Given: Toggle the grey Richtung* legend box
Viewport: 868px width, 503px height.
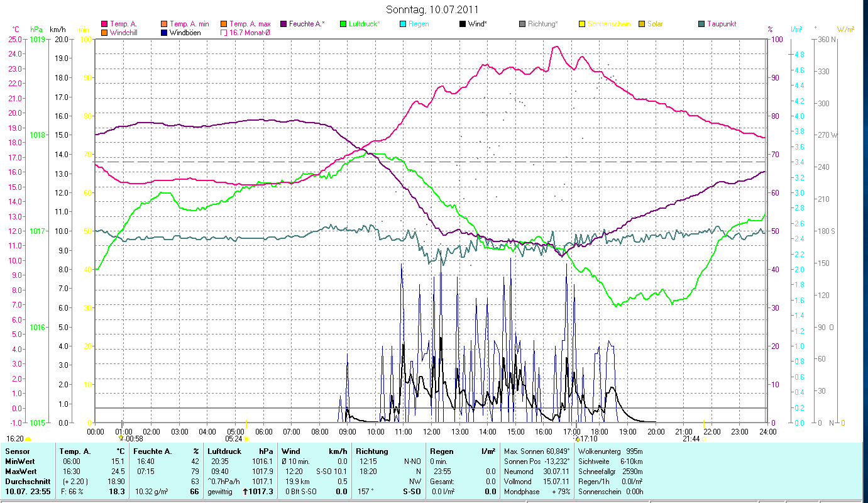Looking at the screenshot, I should (522, 24).
